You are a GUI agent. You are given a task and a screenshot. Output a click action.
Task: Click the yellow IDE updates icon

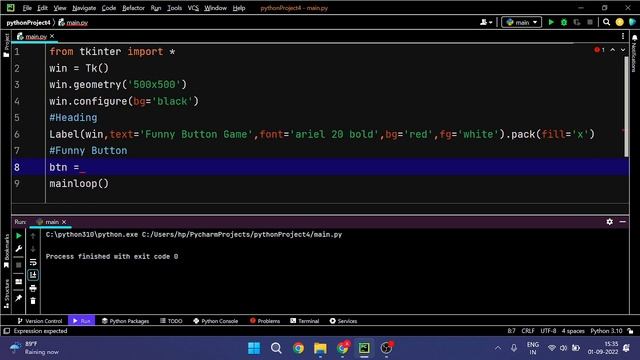620,22
